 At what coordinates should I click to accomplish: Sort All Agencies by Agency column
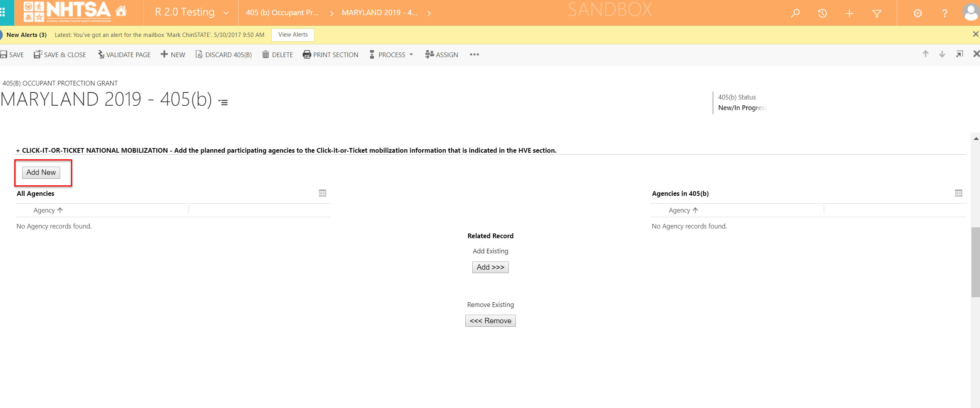click(48, 210)
